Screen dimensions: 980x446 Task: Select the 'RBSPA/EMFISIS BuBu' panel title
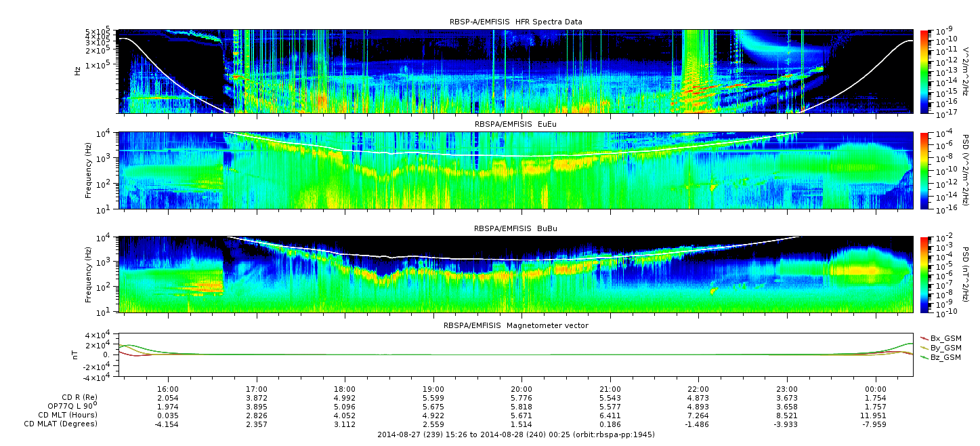point(515,229)
